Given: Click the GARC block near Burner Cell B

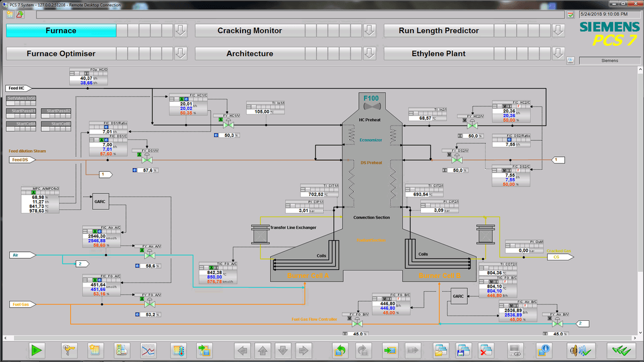Looking at the screenshot, I should (x=458, y=296).
